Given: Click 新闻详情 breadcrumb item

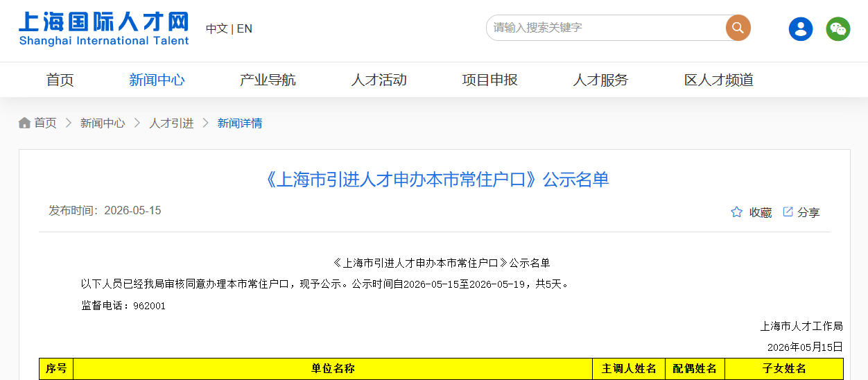Looking at the screenshot, I should (240, 123).
